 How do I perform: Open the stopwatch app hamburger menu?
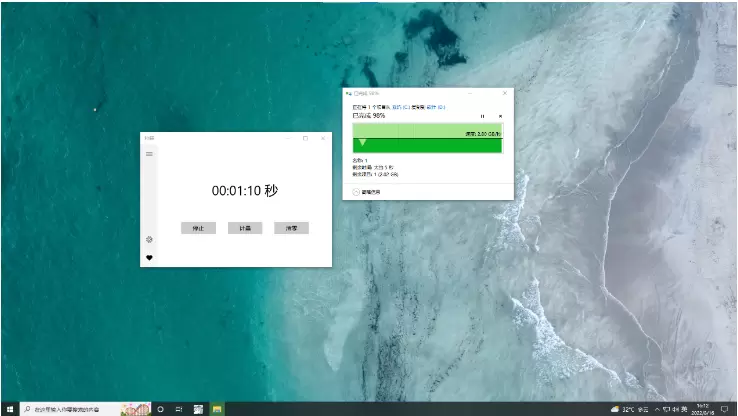(x=149, y=154)
